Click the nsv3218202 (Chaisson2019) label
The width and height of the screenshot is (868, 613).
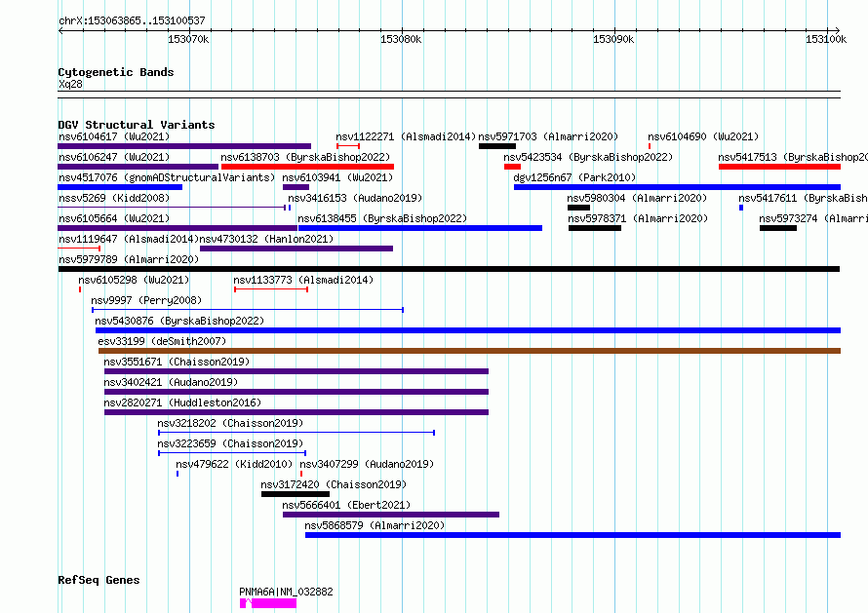tap(231, 423)
